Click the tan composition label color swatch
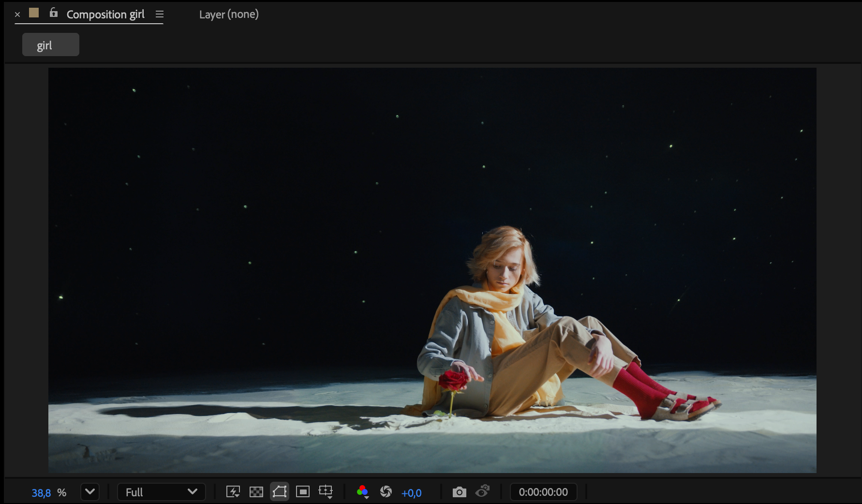Screen dimensions: 862x504 click(x=34, y=13)
